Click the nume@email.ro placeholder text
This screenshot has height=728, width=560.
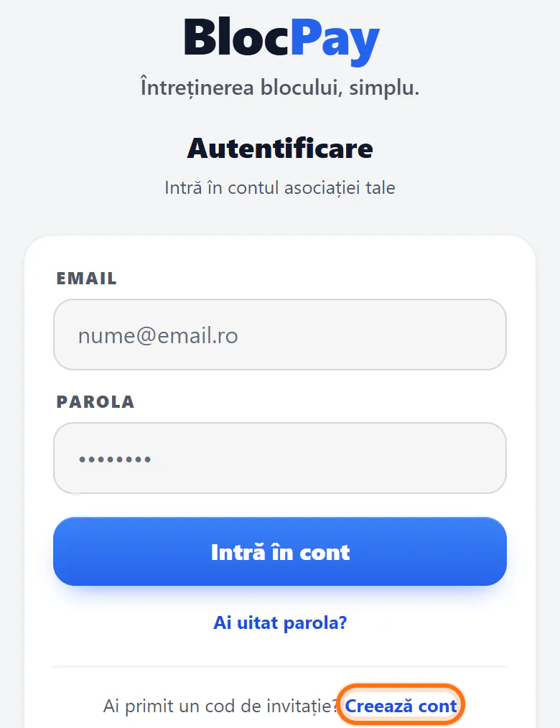point(158,336)
